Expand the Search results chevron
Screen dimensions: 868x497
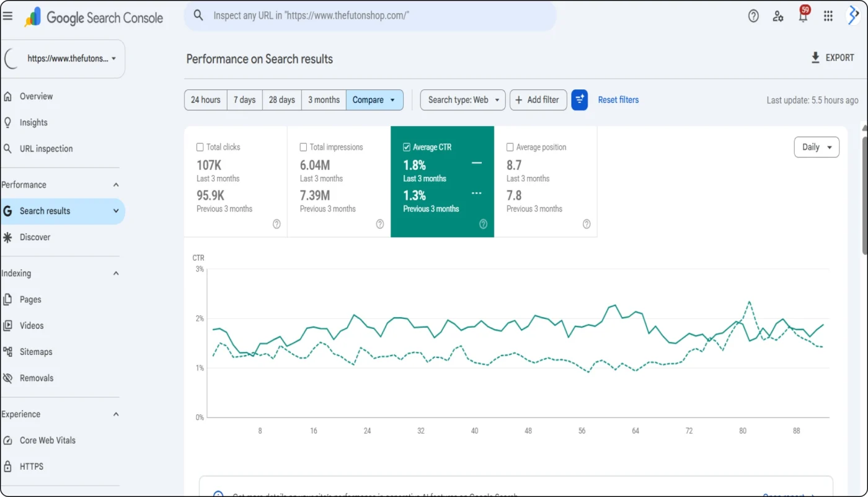pyautogui.click(x=116, y=211)
